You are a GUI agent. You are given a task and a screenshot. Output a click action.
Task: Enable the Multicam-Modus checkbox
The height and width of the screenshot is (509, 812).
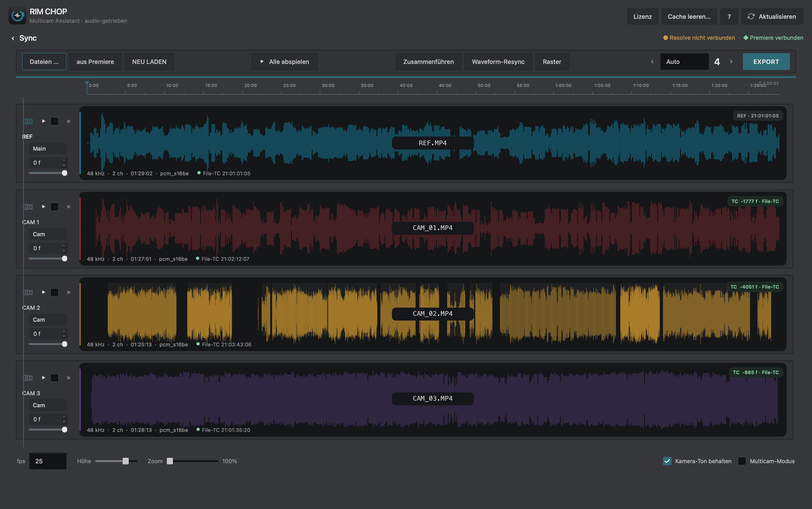point(742,461)
